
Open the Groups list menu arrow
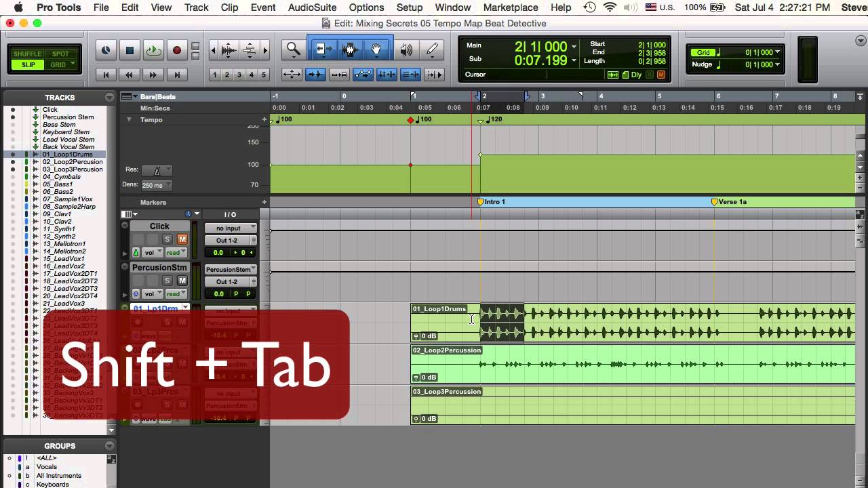point(109,446)
